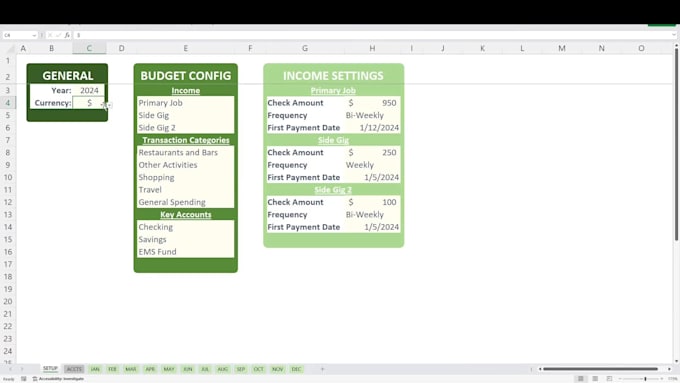Image resolution: width=680 pixels, height=383 pixels.
Task: Click the Insert Function fx icon
Action: tap(67, 35)
